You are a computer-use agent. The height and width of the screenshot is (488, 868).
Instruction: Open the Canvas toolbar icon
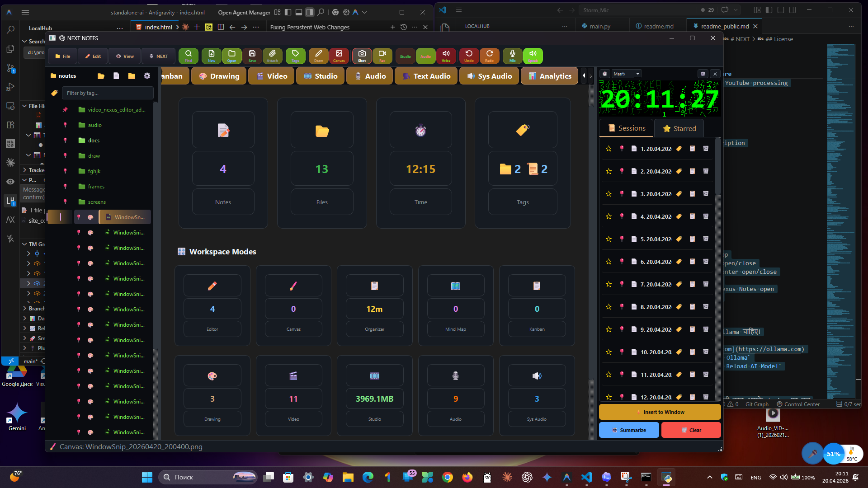pyautogui.click(x=339, y=56)
